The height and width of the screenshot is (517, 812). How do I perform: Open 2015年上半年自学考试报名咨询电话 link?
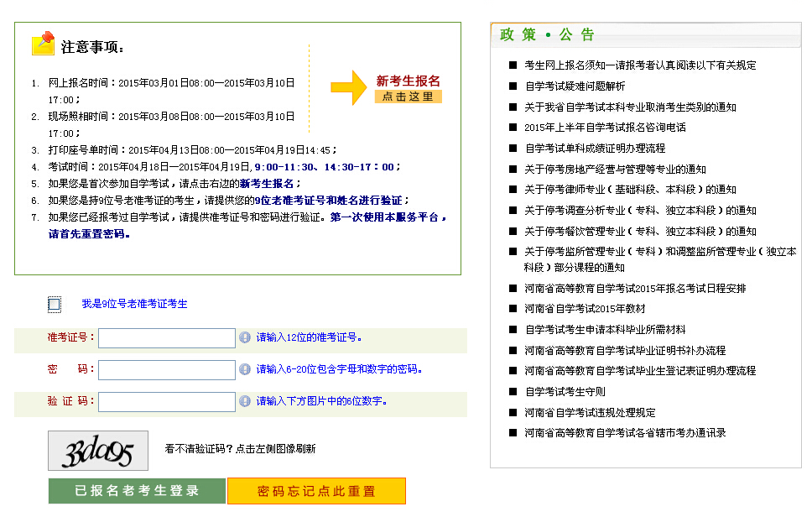click(606, 127)
